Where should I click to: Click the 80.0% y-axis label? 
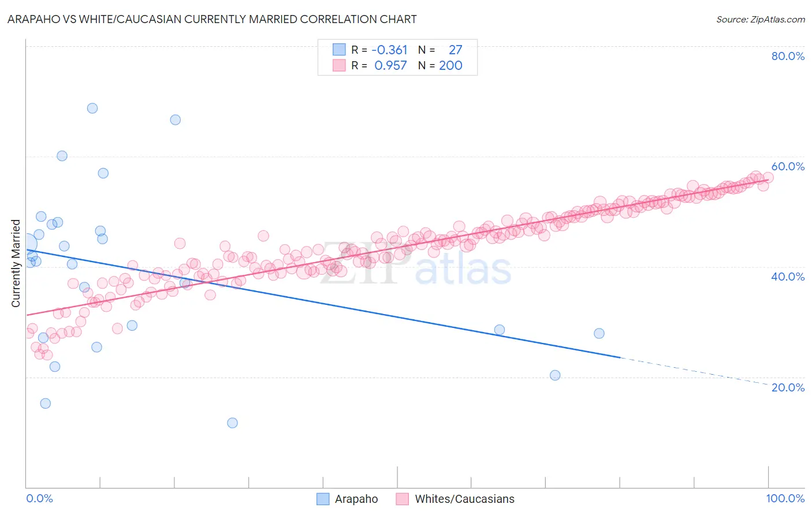tap(788, 56)
